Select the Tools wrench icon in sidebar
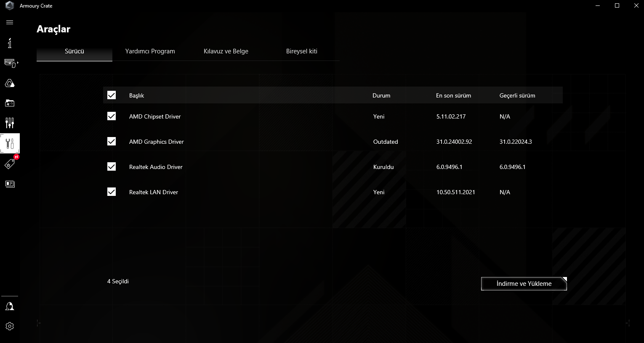Viewport: 644px width, 343px height. (10, 143)
